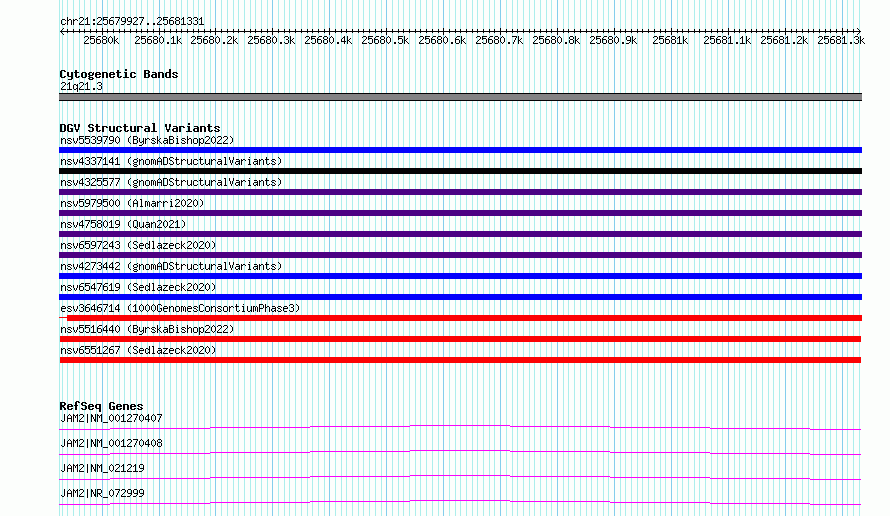This screenshot has height=516, width=890.
Task: Click the magenta intron line of JAM2|NM_021219
Action: pos(460,476)
